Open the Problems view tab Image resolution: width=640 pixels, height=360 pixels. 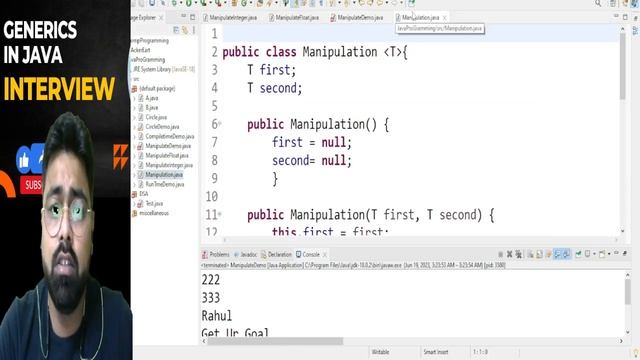pyautogui.click(x=216, y=254)
